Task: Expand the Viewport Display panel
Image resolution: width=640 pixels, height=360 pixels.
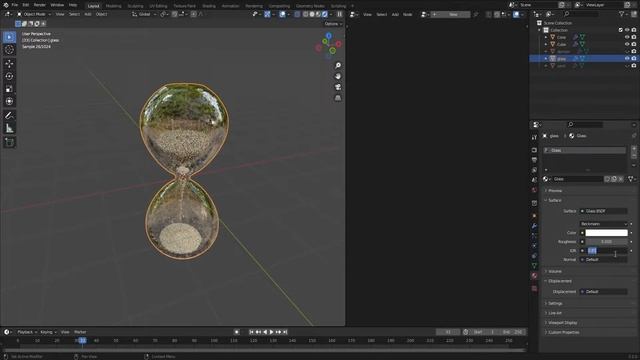Action: [562, 323]
